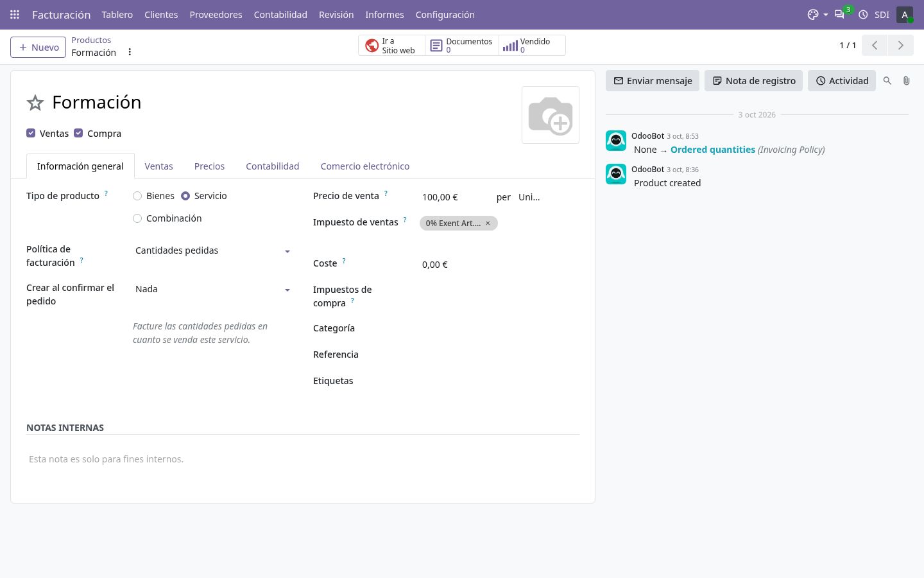Click Enviar mensaje button
This screenshot has height=578, width=924.
click(653, 81)
